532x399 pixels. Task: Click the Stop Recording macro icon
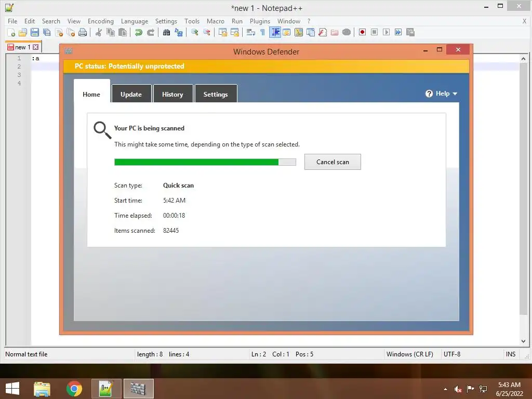(374, 32)
